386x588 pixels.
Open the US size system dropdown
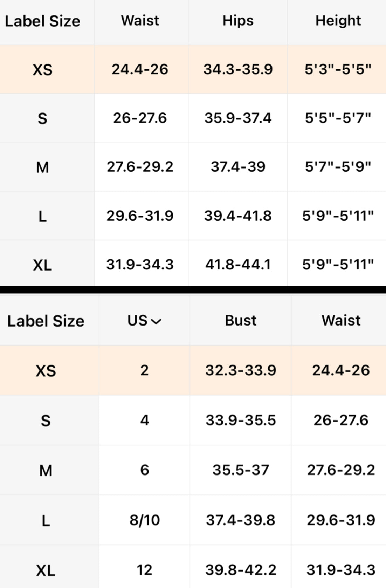pos(144,321)
